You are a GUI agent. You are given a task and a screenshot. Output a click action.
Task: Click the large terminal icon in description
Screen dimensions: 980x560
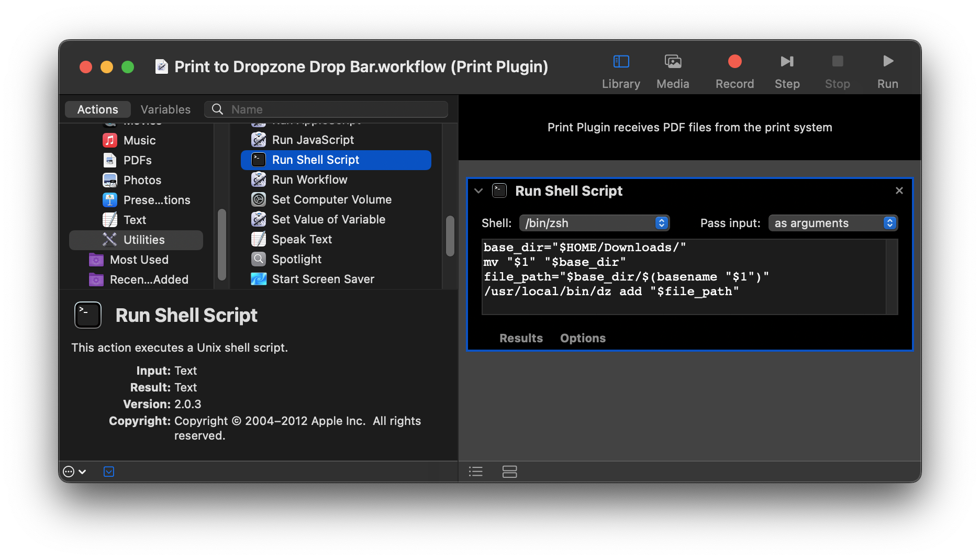point(88,315)
